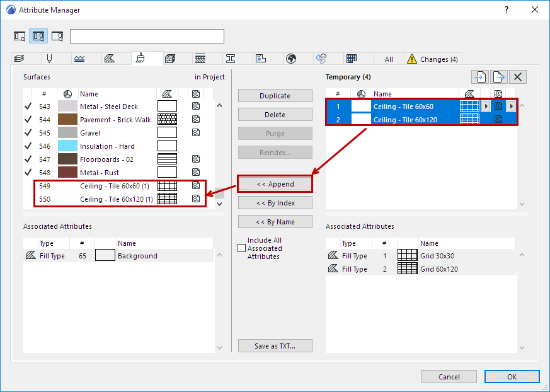Select Ceiling - Tile 60x60 (1) in project list

[119, 186]
